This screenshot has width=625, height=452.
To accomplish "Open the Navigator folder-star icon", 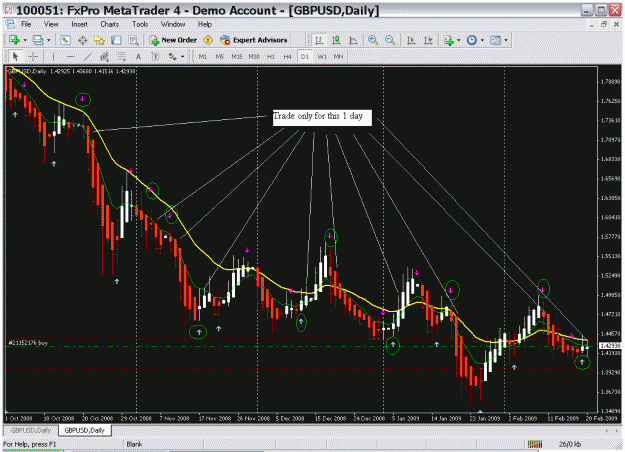I will tap(99, 40).
